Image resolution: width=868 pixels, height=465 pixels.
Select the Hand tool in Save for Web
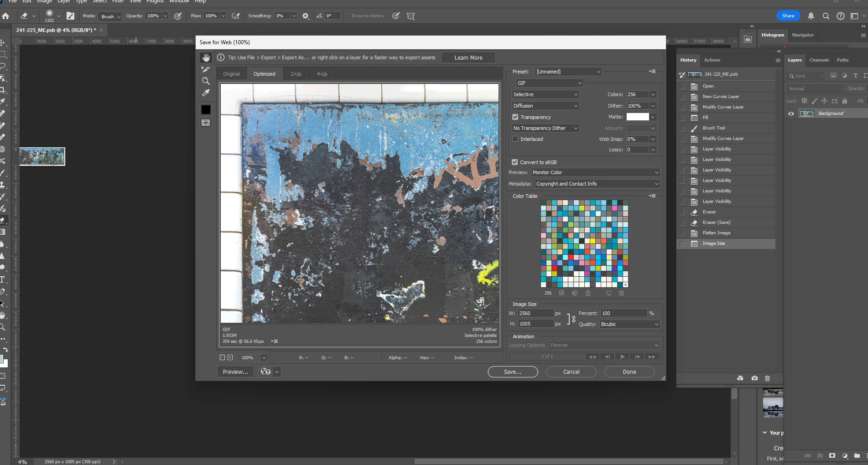point(206,57)
